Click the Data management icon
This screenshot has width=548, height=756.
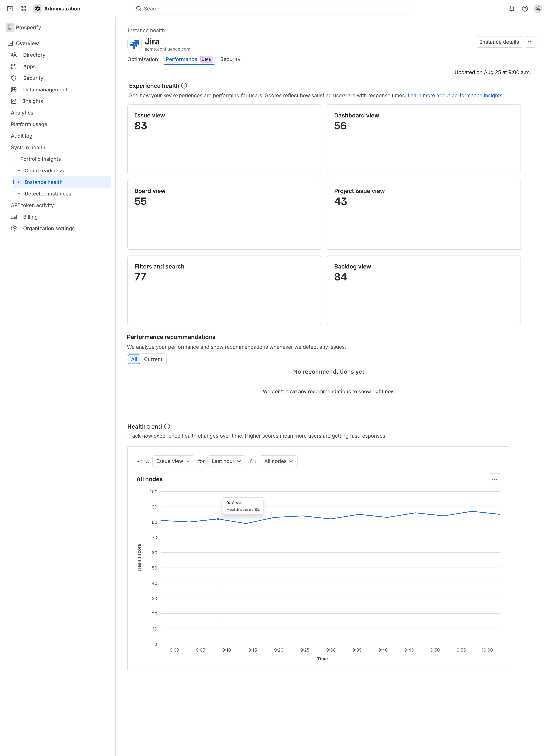point(14,90)
